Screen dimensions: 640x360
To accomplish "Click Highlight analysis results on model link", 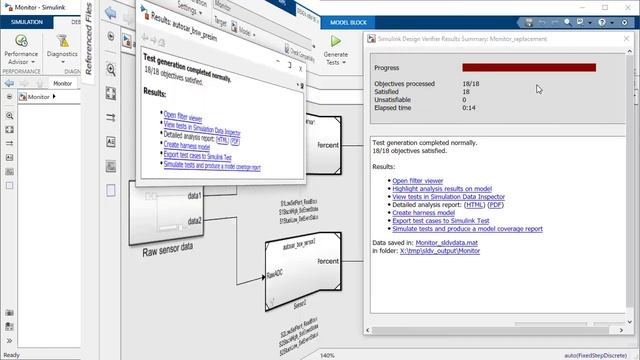I will point(442,189).
